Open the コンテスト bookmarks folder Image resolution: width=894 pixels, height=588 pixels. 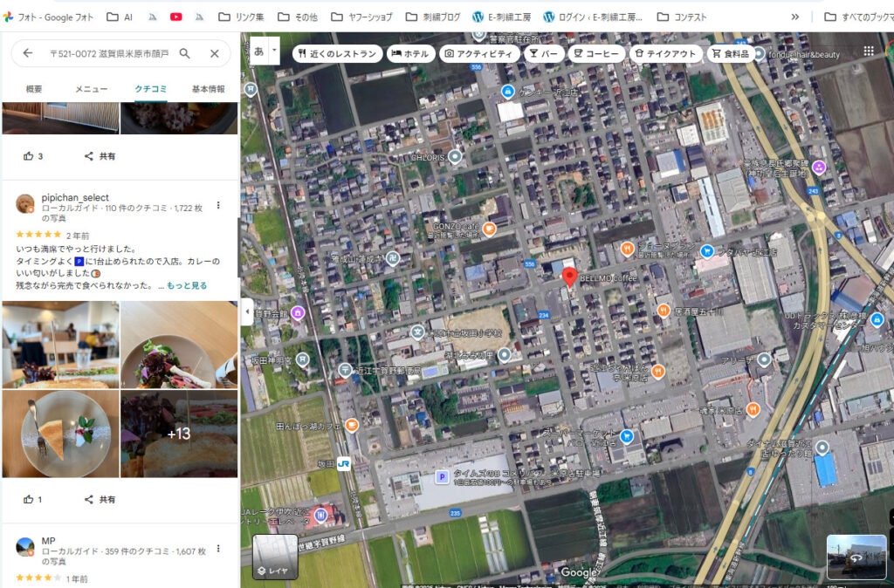682,17
